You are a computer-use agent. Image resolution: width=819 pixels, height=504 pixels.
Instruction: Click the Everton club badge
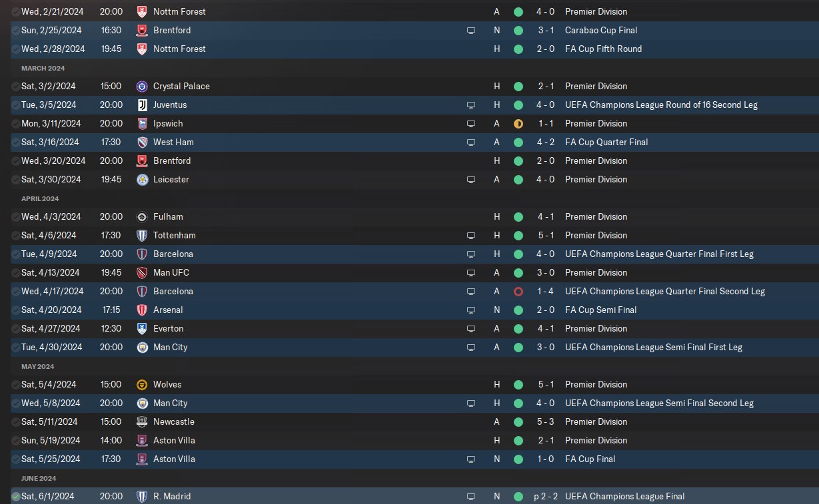pyautogui.click(x=142, y=328)
